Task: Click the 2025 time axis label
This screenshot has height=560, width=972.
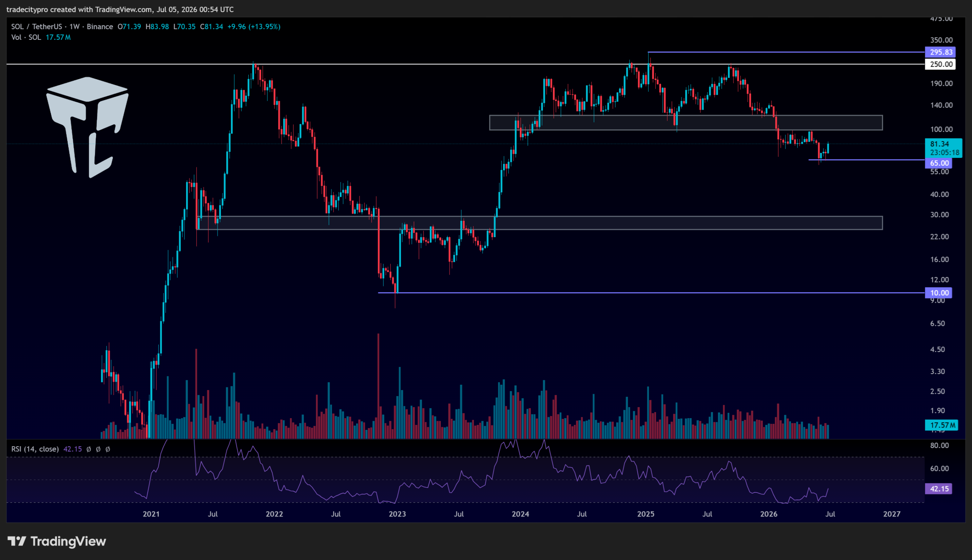Action: click(646, 514)
